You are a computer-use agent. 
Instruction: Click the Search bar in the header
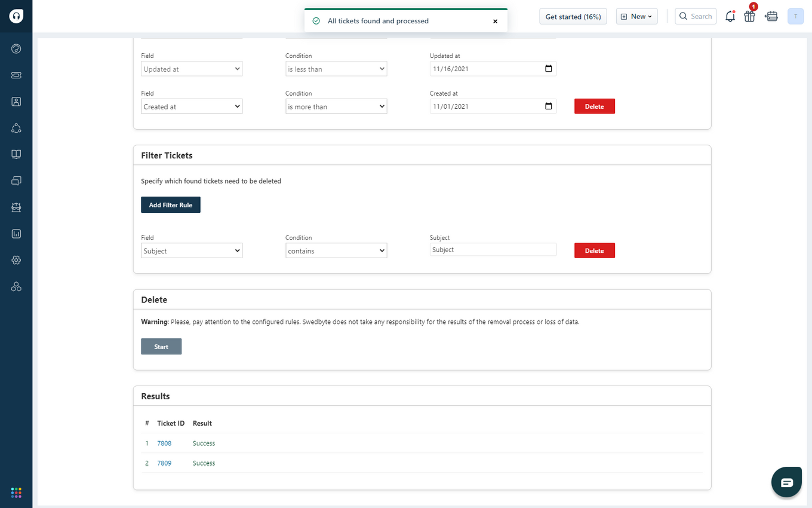695,16
